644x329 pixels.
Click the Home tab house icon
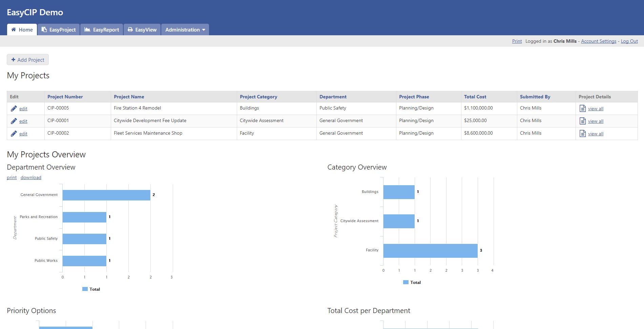[14, 30]
